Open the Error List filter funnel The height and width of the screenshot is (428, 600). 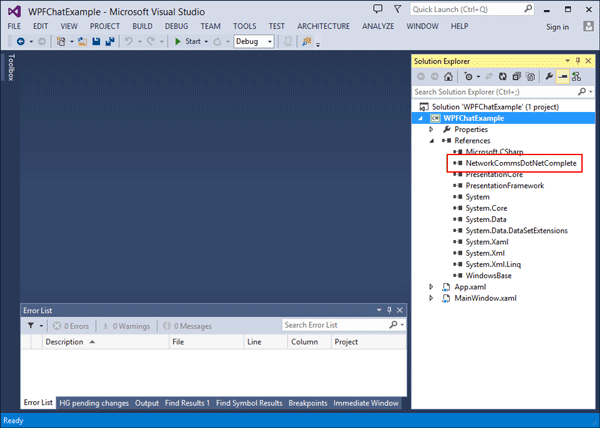click(31, 325)
